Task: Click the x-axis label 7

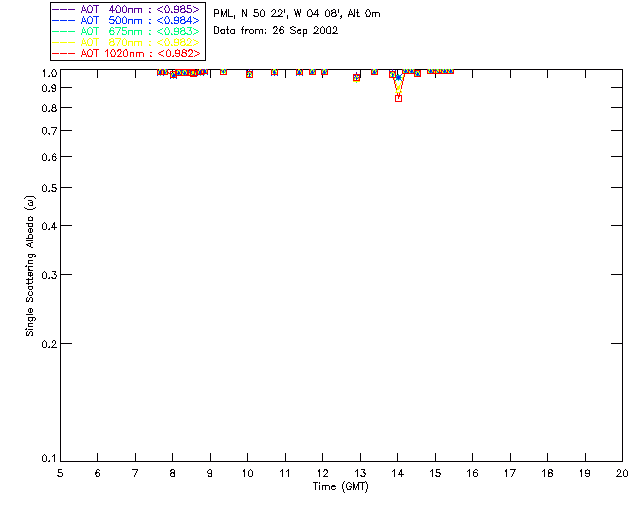Action: tap(135, 473)
